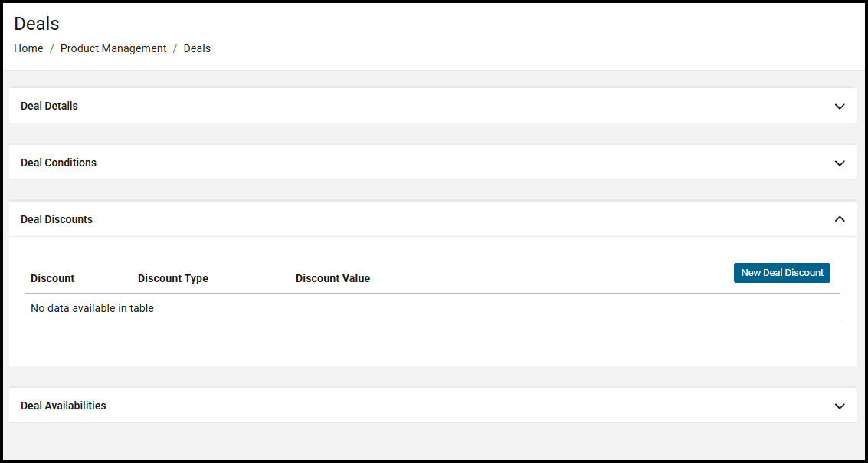Click the 'No data available in table' row
868x463 pixels.
click(x=92, y=308)
